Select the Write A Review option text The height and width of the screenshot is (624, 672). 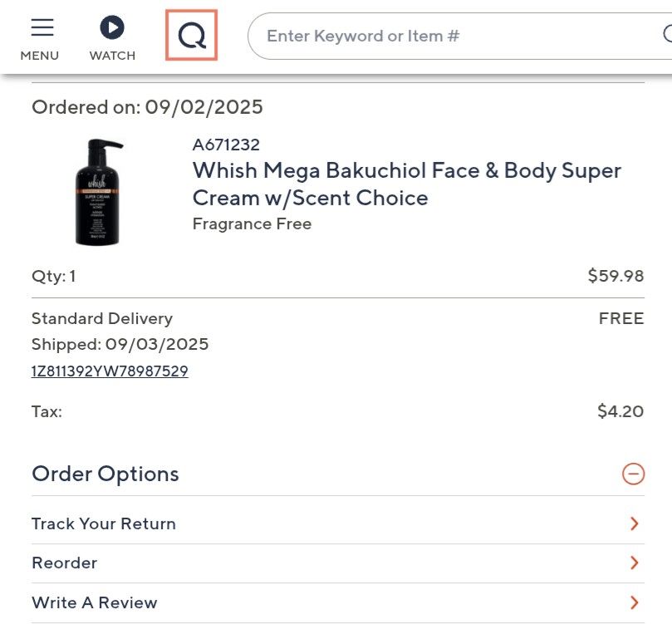(x=95, y=602)
